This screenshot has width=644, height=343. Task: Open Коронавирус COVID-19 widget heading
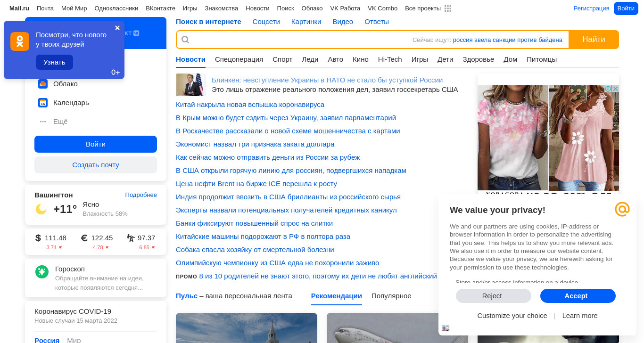click(73, 311)
